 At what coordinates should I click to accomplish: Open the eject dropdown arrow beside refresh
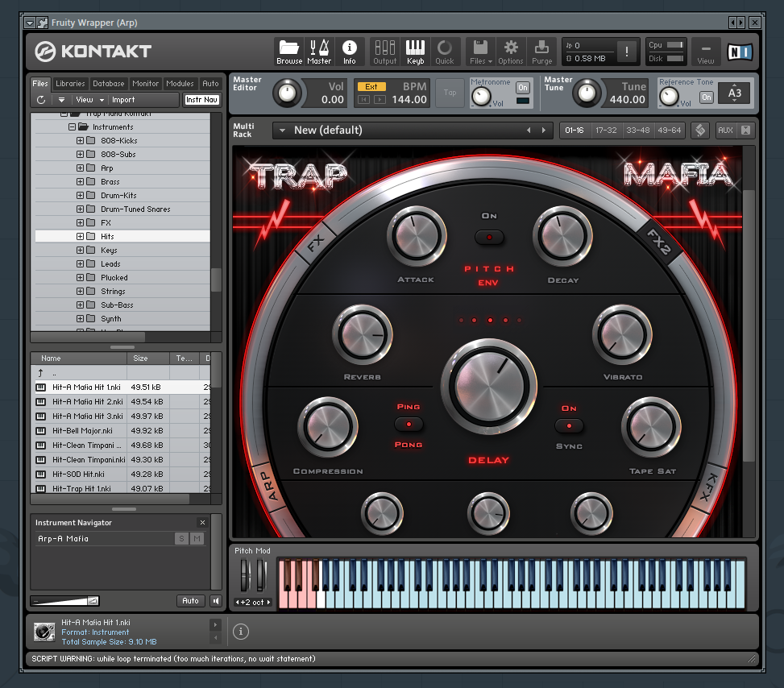[x=61, y=100]
